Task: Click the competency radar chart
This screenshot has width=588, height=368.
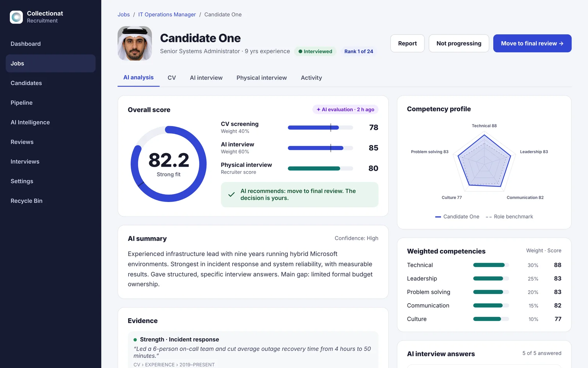Action: 484,162
